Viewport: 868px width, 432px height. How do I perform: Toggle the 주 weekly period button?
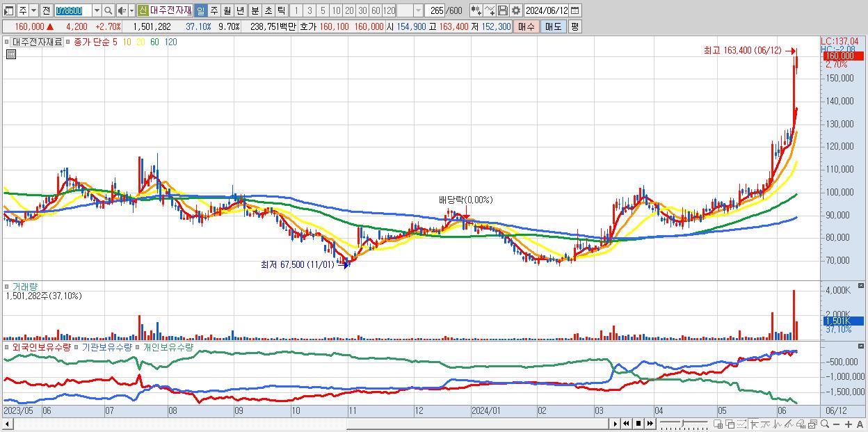click(x=214, y=10)
